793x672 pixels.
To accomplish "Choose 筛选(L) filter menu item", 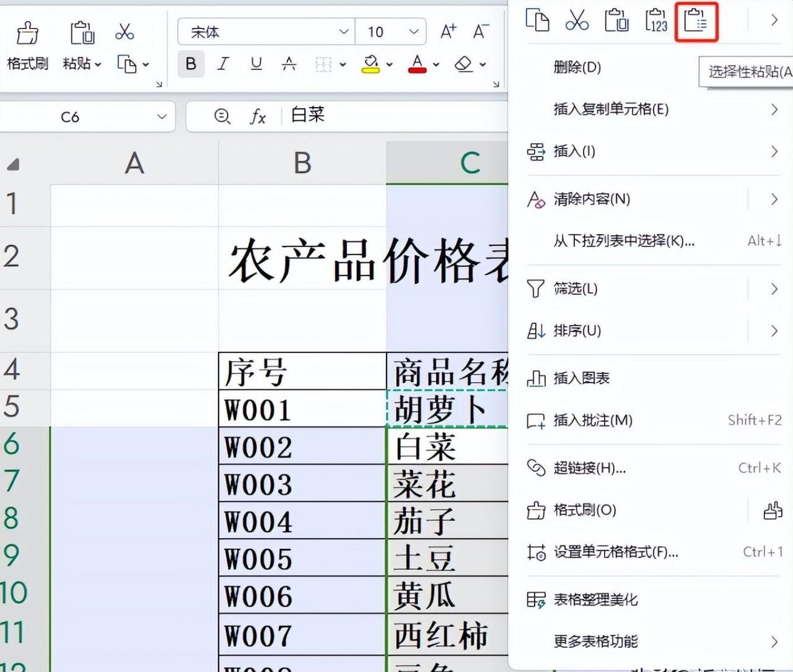I will point(654,289).
